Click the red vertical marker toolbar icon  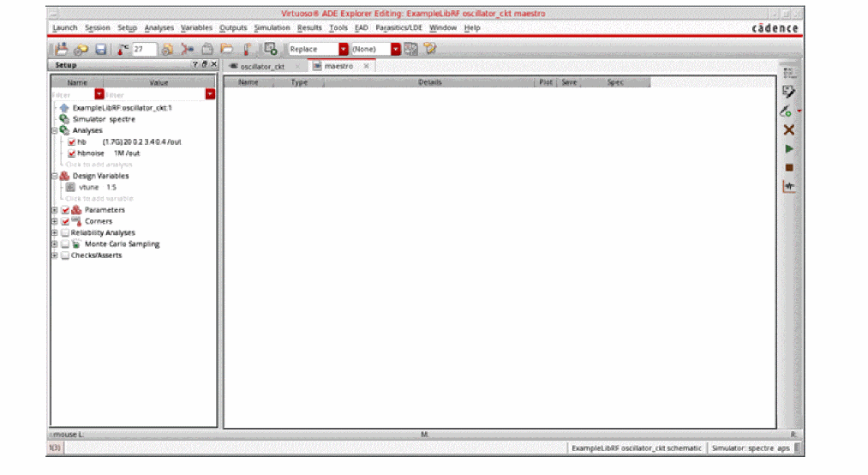click(x=247, y=49)
